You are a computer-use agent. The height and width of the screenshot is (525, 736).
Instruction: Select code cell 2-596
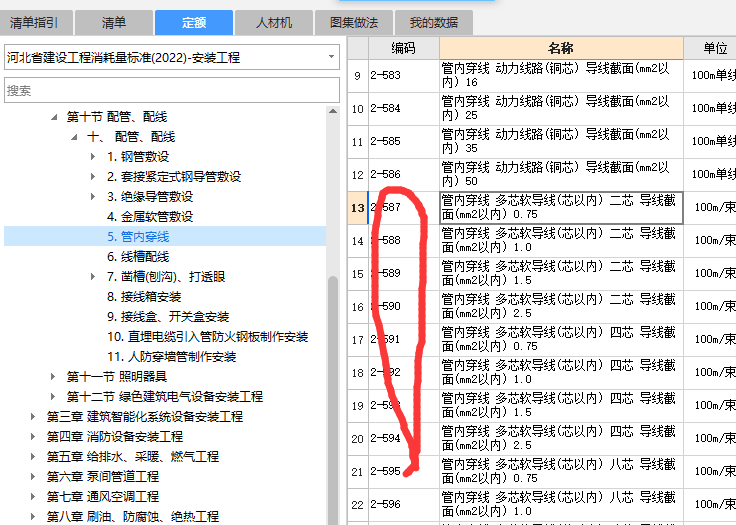(404, 504)
